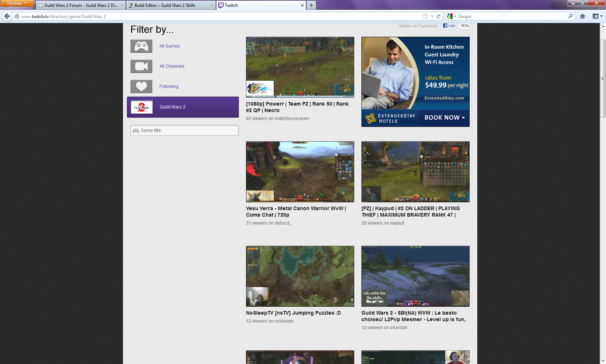Switch to the Build Editor Guild Wars 2 Skills tab
This screenshot has width=606, height=364.
pyautogui.click(x=171, y=5)
